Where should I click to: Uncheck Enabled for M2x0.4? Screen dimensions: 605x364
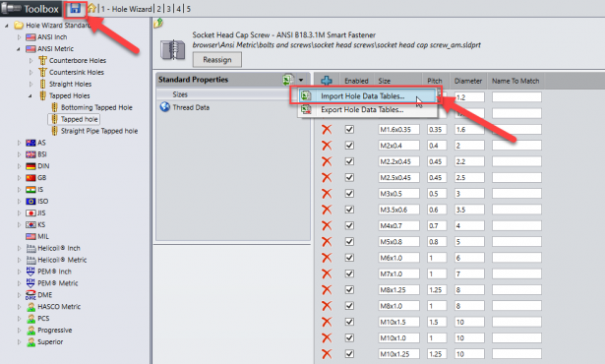click(x=349, y=146)
